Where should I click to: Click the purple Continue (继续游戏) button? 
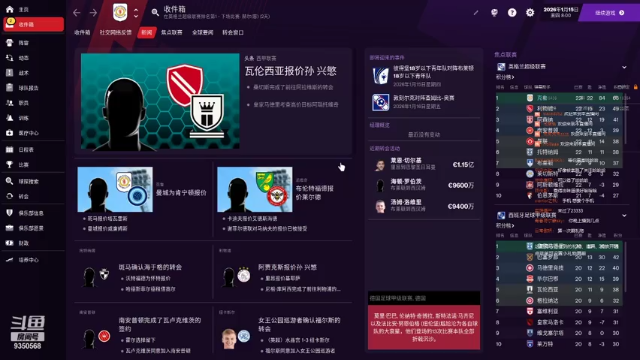(609, 13)
